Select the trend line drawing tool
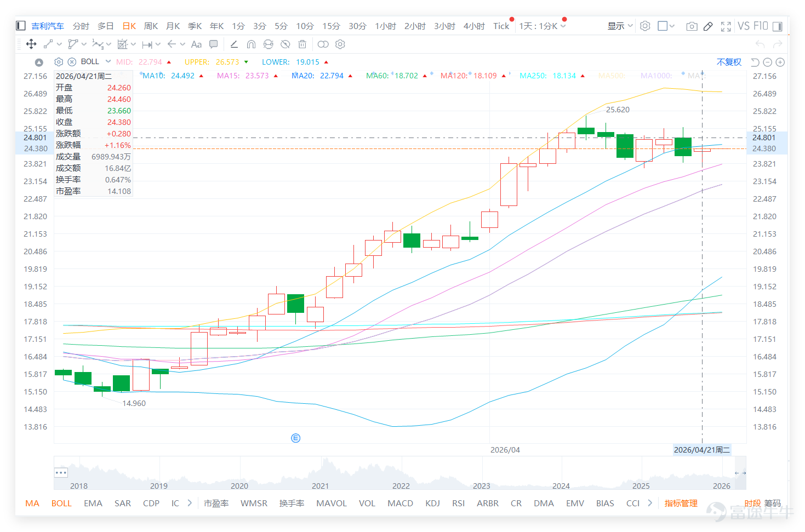Image resolution: width=805 pixels, height=532 pixels. coord(48,44)
